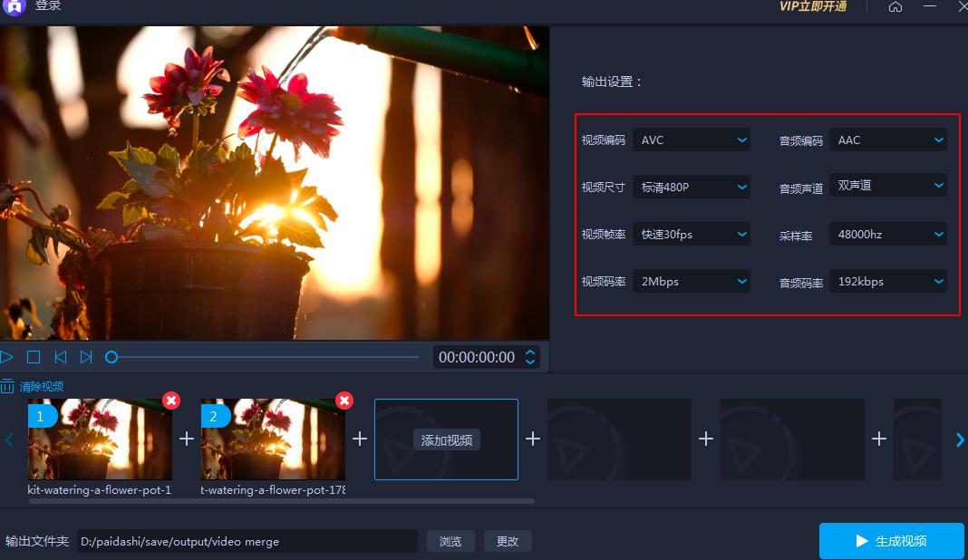This screenshot has height=560, width=968.
Task: Click the t-watering-a-flower-pot-178 file name
Action: point(273,489)
